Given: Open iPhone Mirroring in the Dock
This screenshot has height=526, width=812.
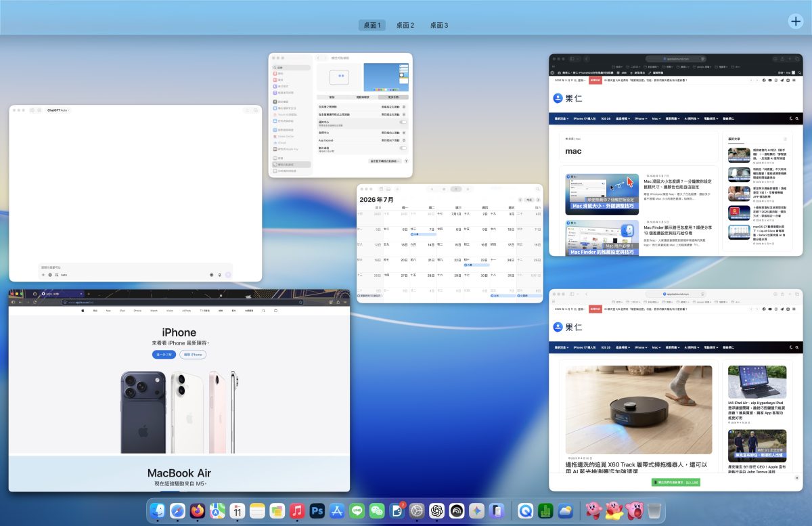Looking at the screenshot, I should (497, 510).
